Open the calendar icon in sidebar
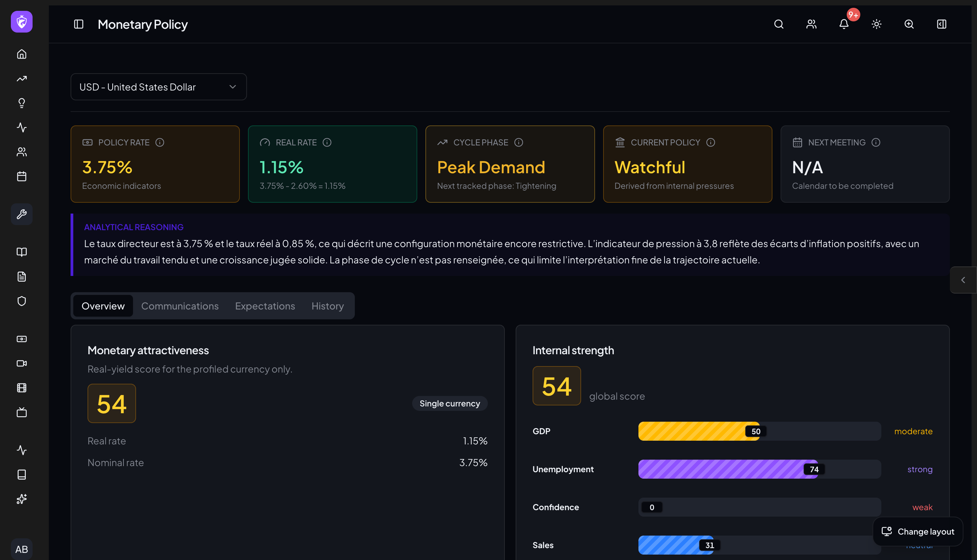Screen dimensions: 977x560 pos(22,177)
